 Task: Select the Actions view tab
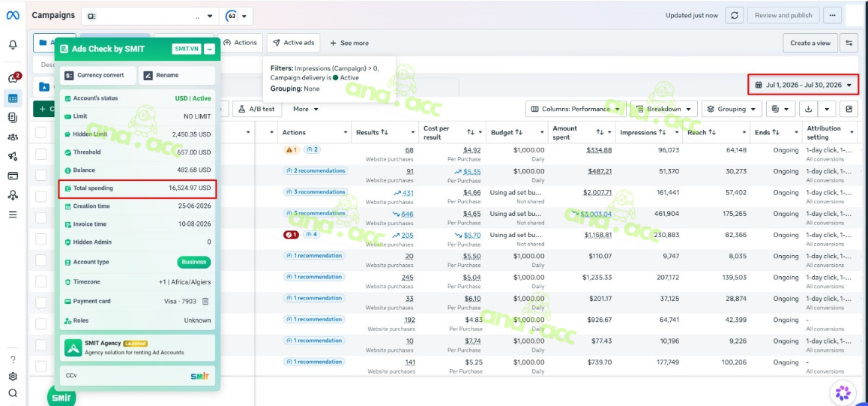click(x=241, y=43)
